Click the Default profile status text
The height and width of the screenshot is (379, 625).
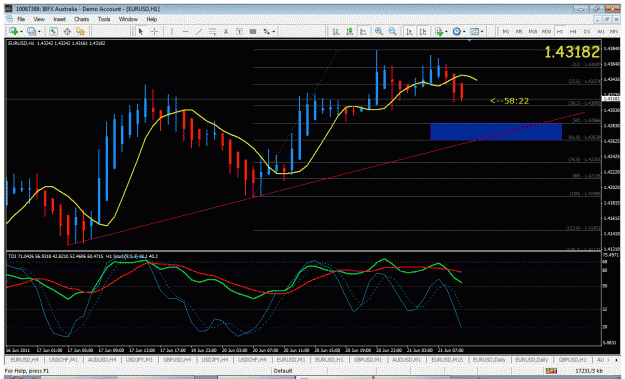pyautogui.click(x=283, y=371)
